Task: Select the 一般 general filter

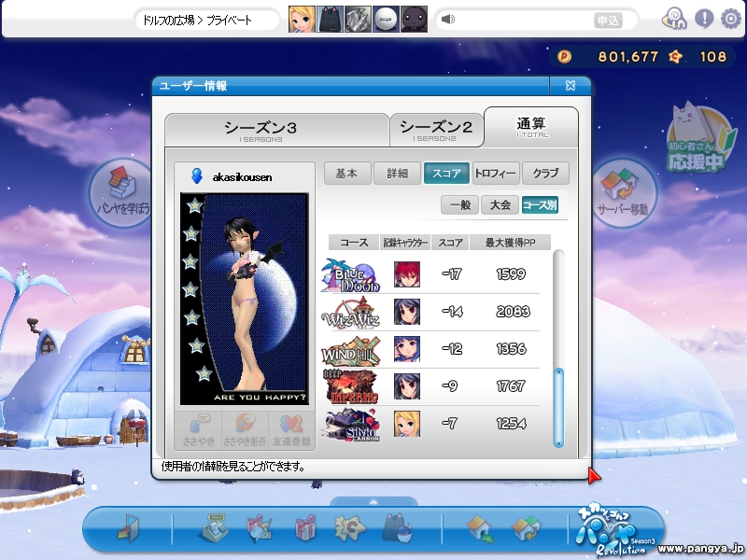Action: click(459, 205)
